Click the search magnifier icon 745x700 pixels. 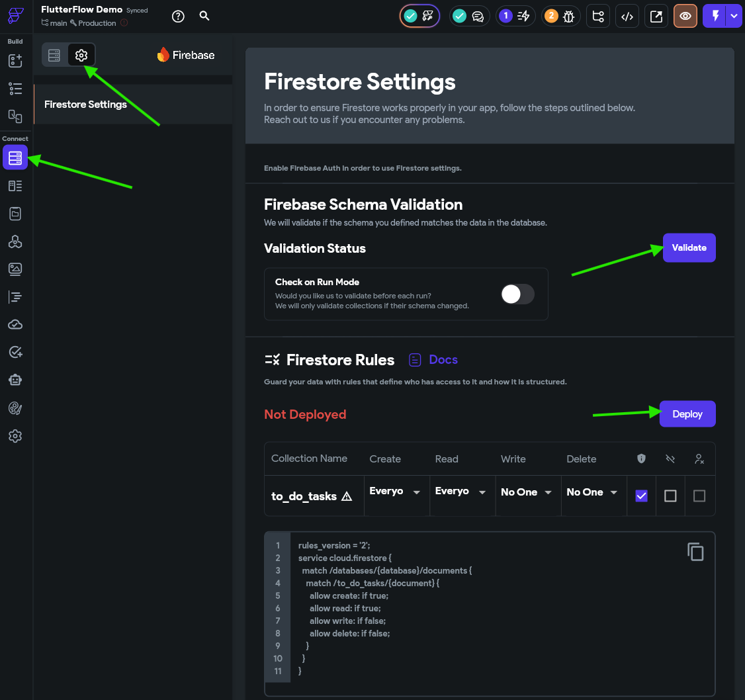point(204,16)
